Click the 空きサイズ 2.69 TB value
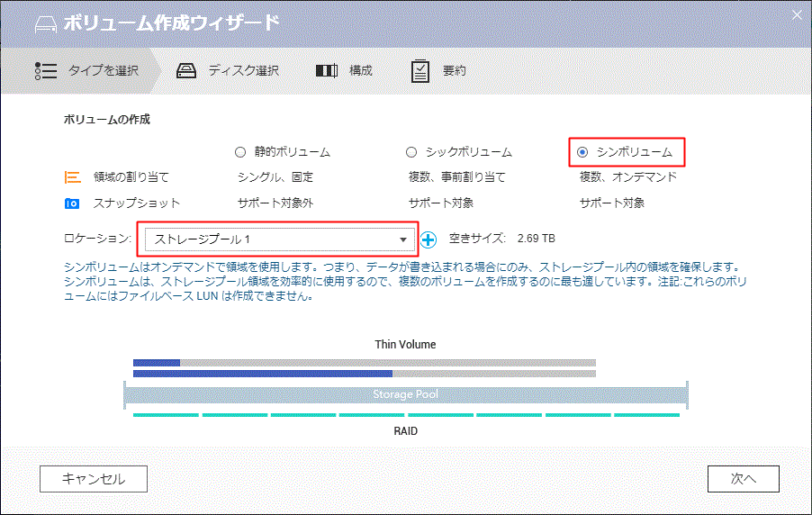812x515 pixels. point(536,239)
